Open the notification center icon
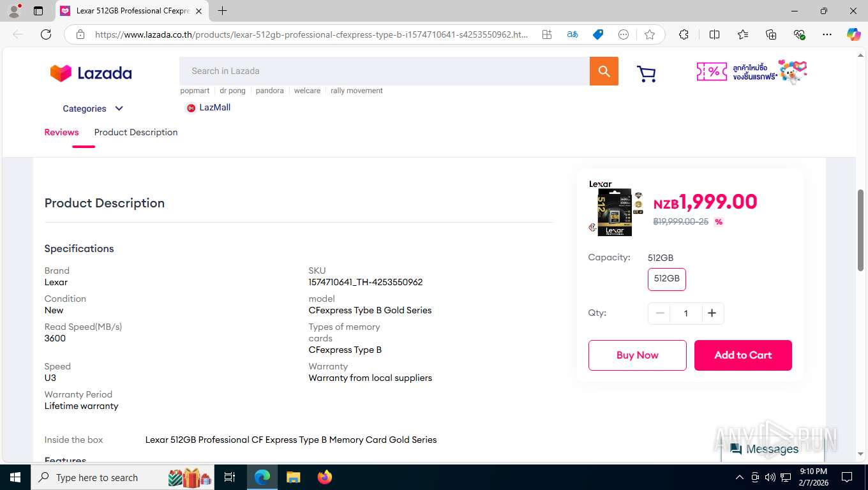The height and width of the screenshot is (490, 868). coord(847,477)
